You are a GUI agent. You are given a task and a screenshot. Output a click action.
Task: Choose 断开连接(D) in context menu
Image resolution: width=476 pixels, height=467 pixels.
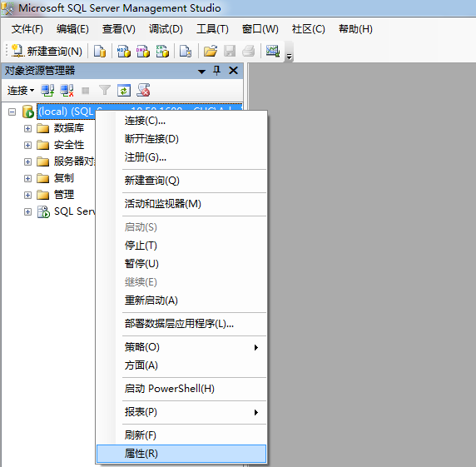pos(181,139)
